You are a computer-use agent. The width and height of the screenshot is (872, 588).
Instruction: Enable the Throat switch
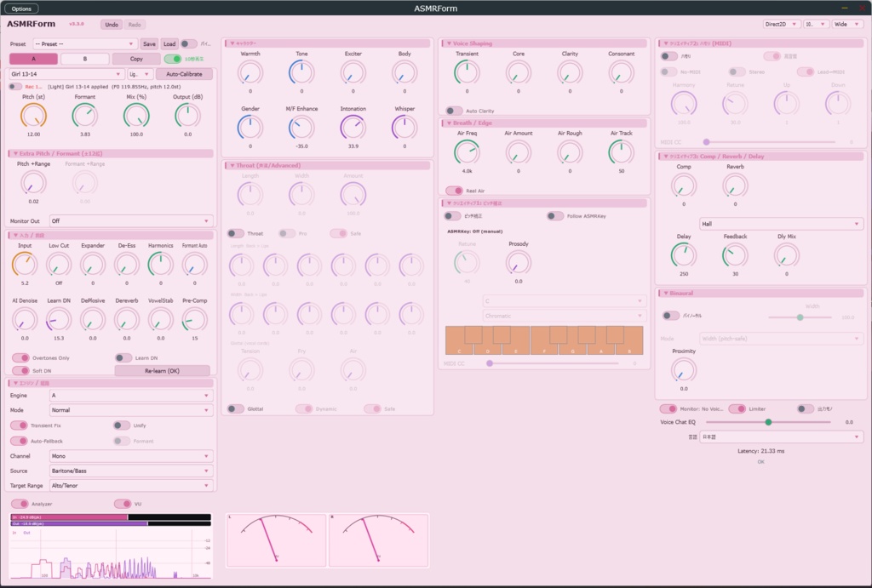click(236, 233)
